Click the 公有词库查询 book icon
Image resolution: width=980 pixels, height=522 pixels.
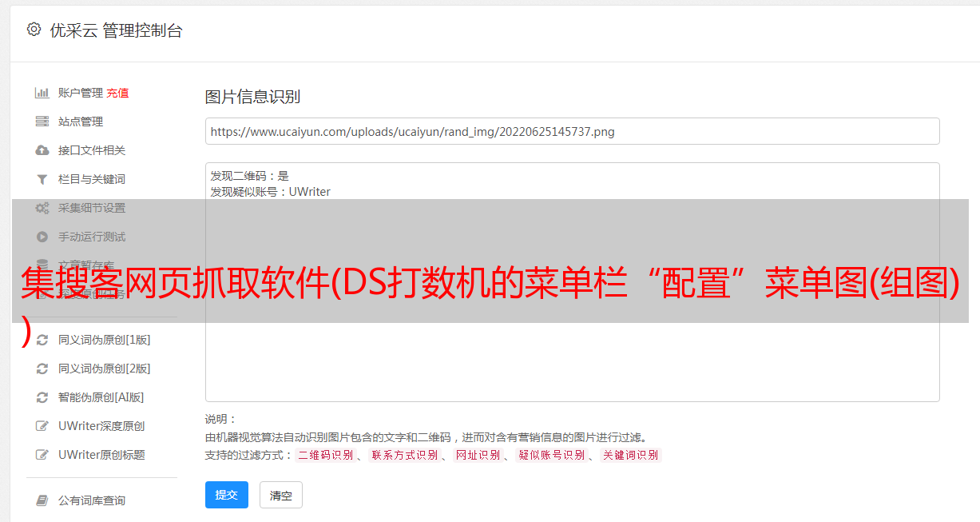(42, 500)
